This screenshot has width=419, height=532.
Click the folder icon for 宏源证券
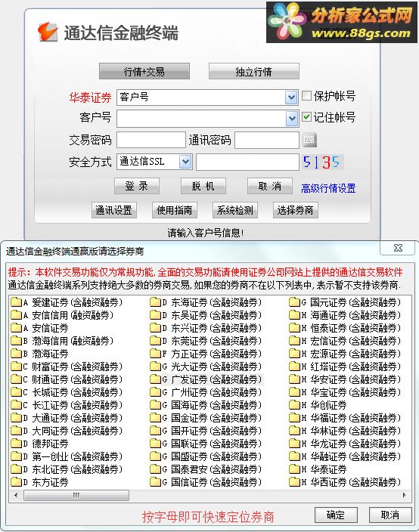point(294,354)
